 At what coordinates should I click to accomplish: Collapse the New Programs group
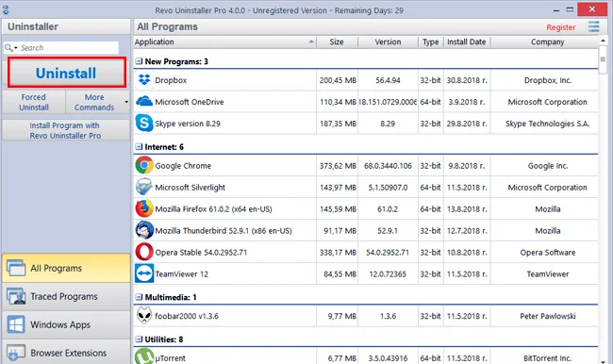[x=139, y=61]
